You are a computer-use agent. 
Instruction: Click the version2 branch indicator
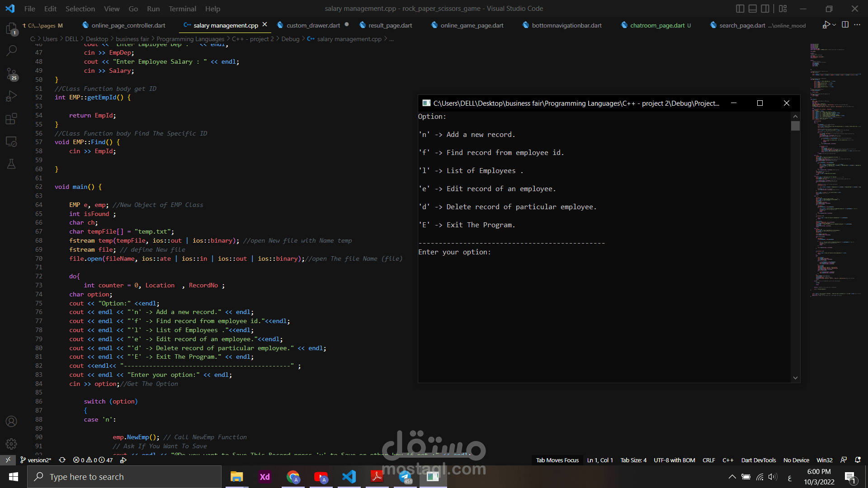(x=36, y=460)
